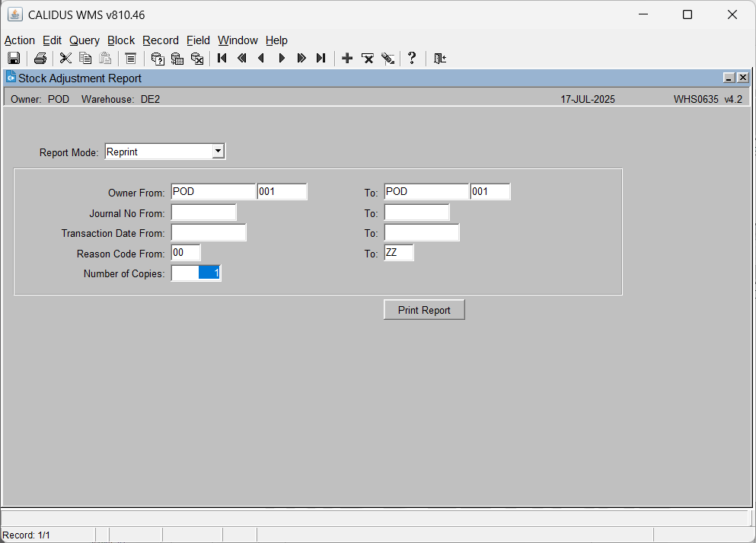This screenshot has height=543, width=756.
Task: Click the Help question mark icon
Action: pos(412,59)
